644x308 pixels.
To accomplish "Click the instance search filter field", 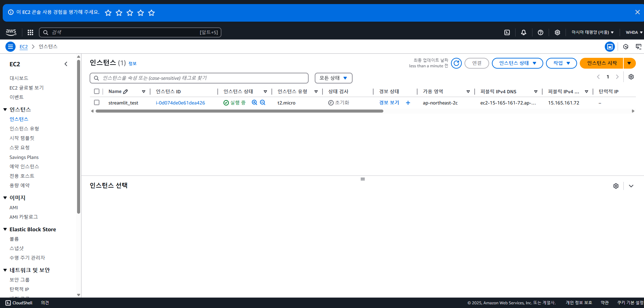I will click(x=199, y=78).
